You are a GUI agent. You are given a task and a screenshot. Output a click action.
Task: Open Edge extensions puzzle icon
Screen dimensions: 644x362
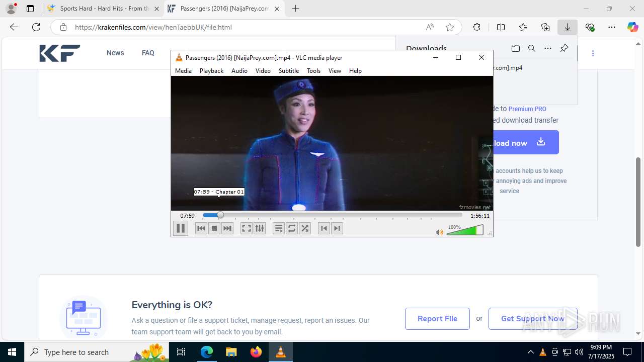(476, 27)
